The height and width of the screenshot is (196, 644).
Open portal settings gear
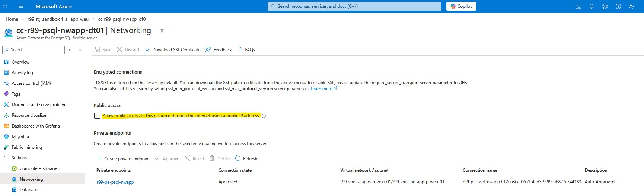pyautogui.click(x=605, y=6)
